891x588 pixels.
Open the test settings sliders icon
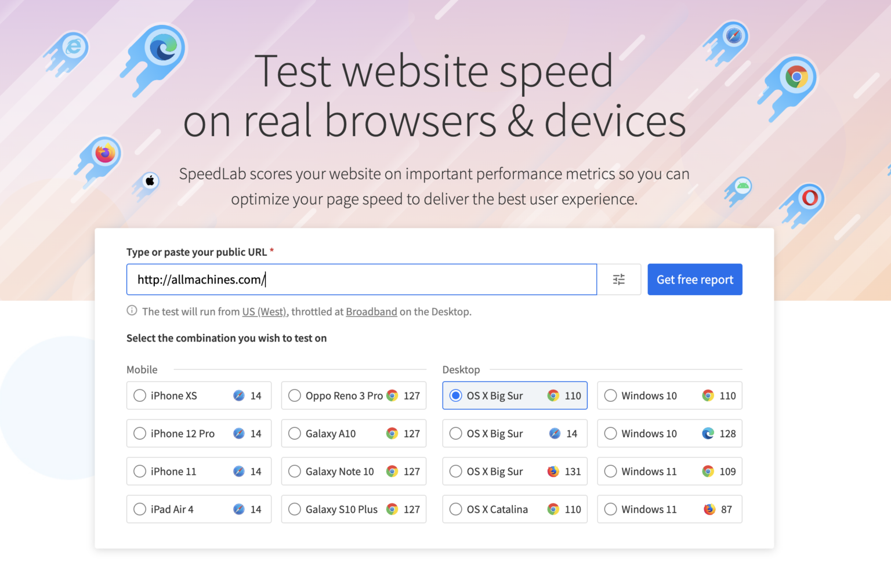pos(618,279)
